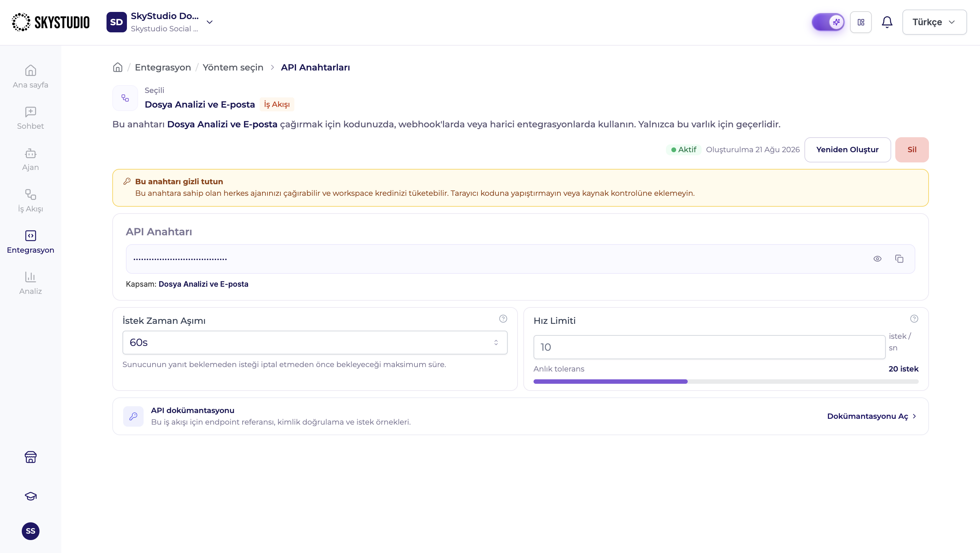Screen dimensions: 980x553
Task: Click the API dokümantasyonu key icon
Action: 133,416
